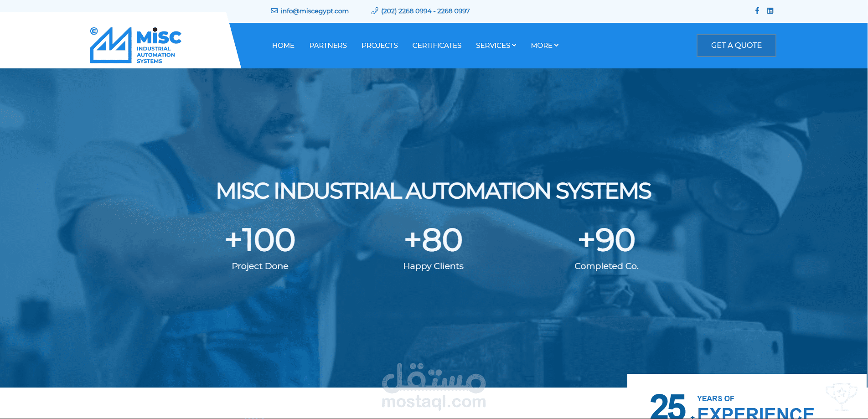Open the Facebook icon link

(757, 10)
